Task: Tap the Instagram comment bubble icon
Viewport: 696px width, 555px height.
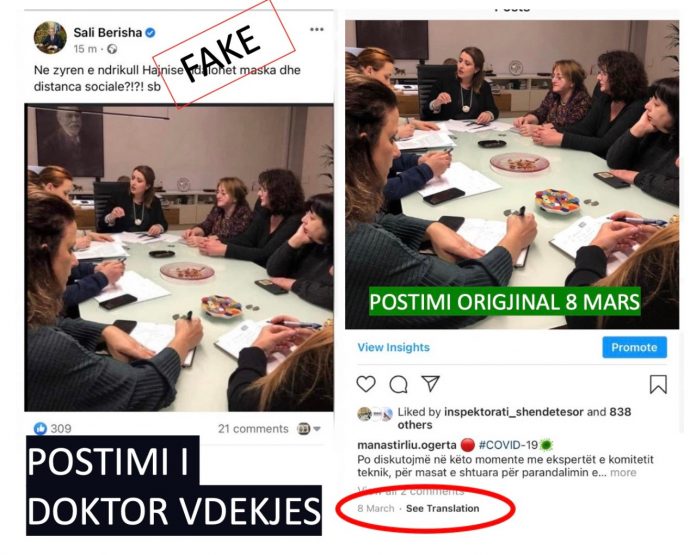Action: coord(398,385)
